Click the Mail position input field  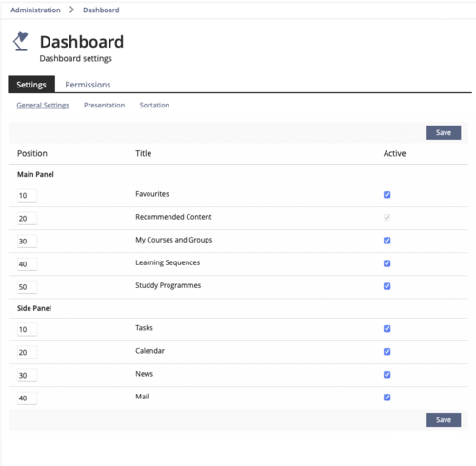[27, 398]
